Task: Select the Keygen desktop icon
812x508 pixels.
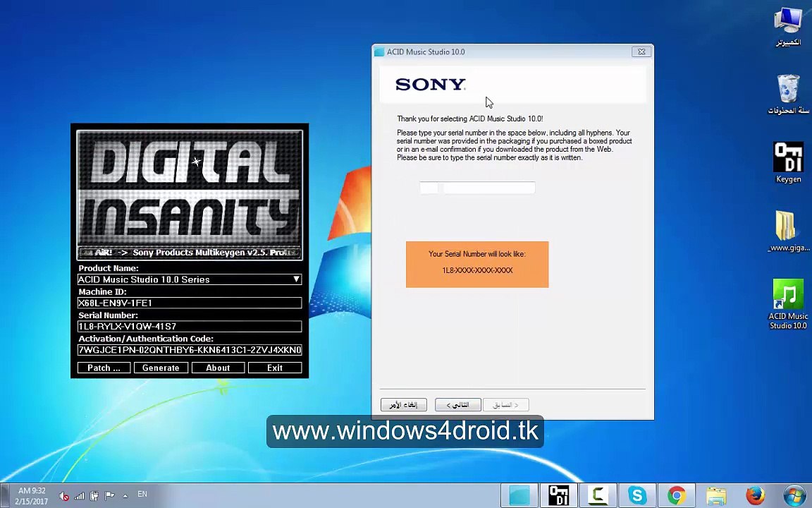Action: pos(788,163)
